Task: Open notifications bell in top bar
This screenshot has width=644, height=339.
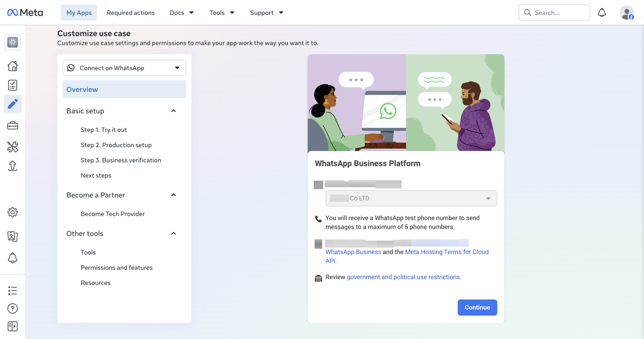Action: click(x=602, y=12)
